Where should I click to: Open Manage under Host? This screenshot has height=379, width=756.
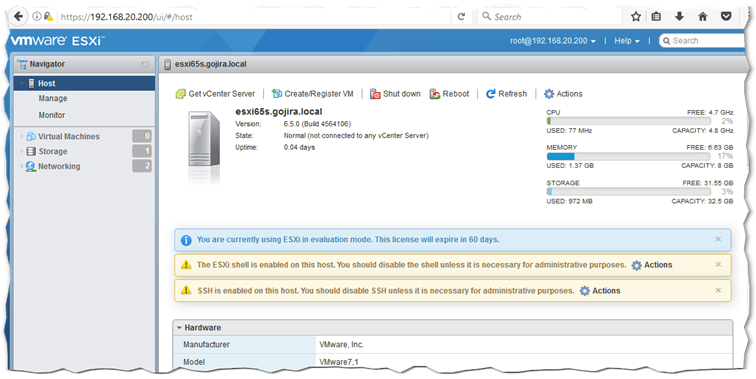53,98
